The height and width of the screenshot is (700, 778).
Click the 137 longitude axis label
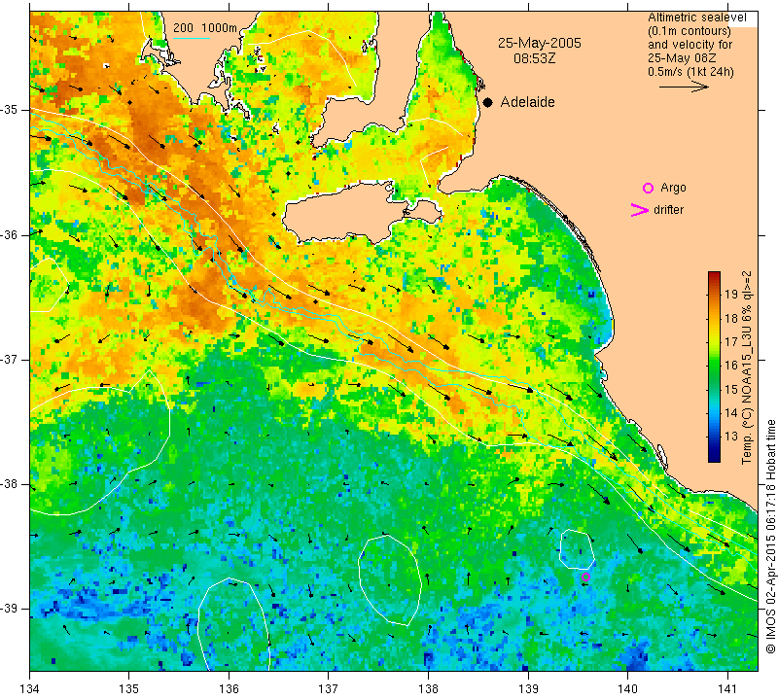coord(329,689)
